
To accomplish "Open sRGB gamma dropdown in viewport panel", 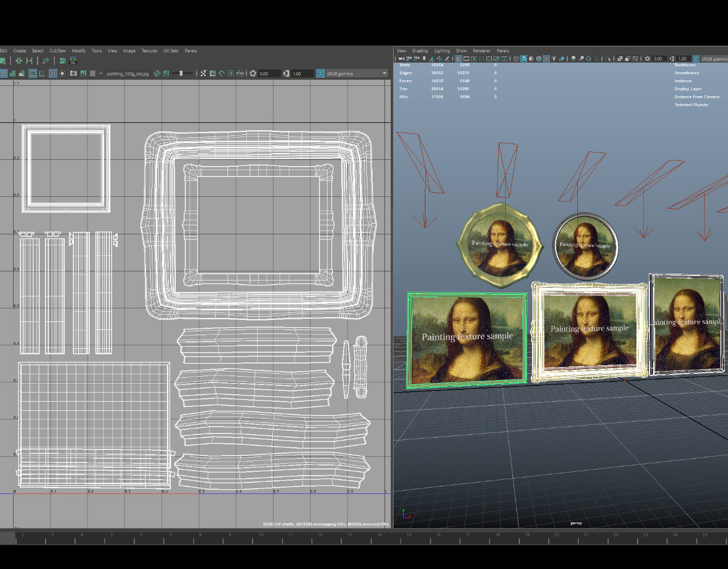I will point(714,59).
